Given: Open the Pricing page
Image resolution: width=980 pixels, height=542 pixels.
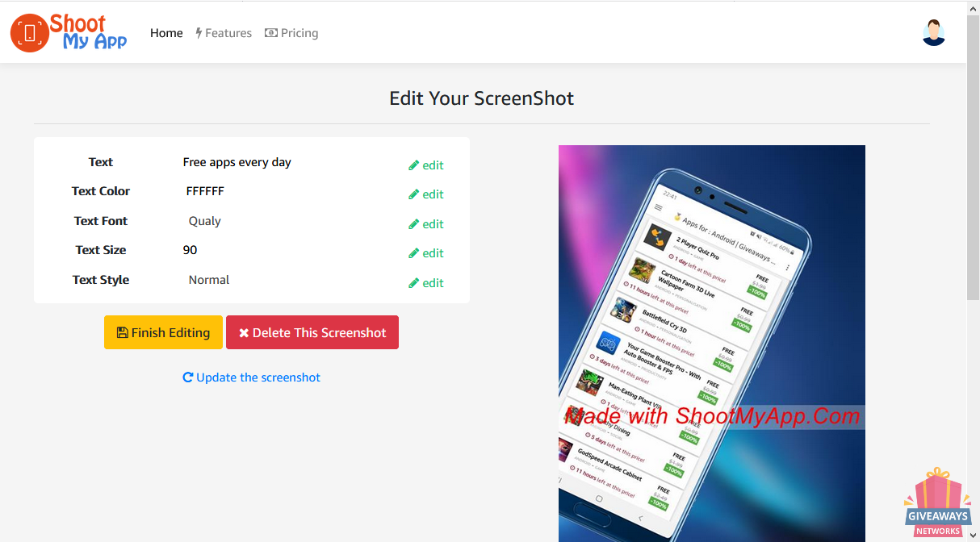Looking at the screenshot, I should [x=291, y=33].
